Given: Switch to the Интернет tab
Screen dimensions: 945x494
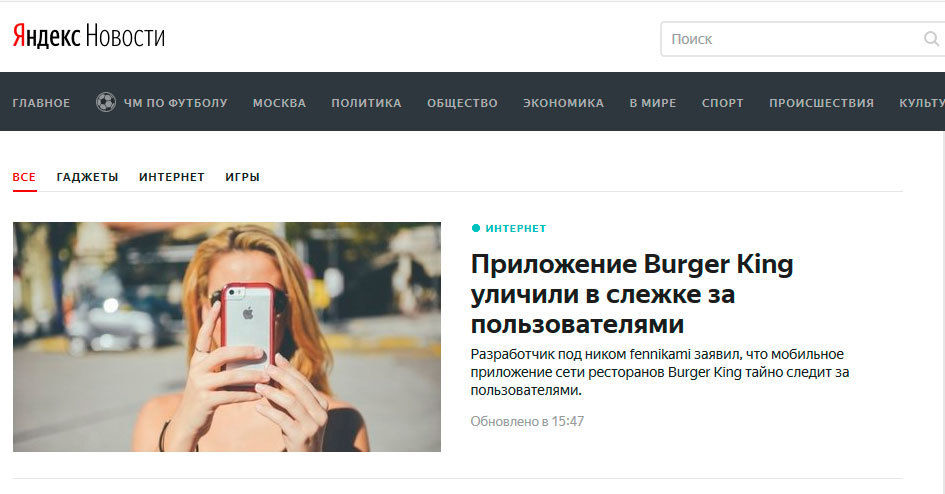Looking at the screenshot, I should [172, 177].
